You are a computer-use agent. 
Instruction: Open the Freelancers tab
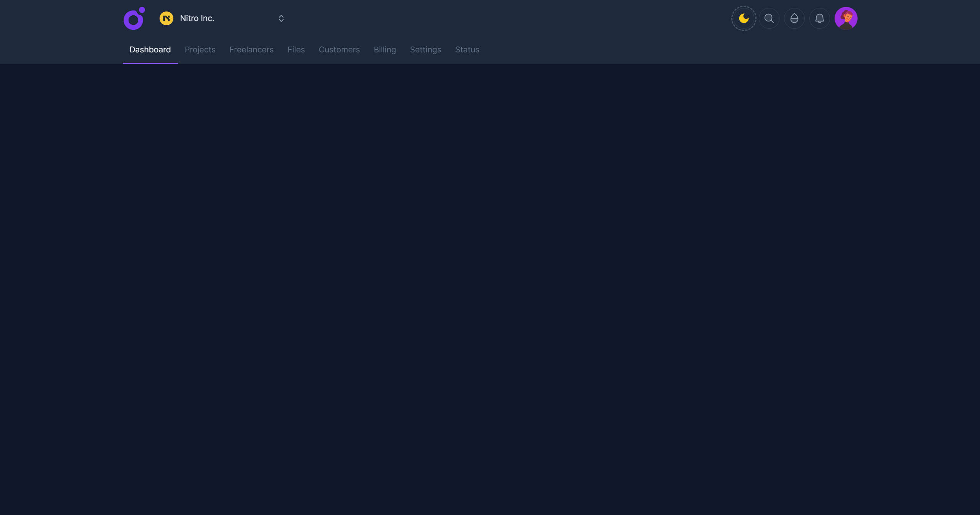pos(251,50)
